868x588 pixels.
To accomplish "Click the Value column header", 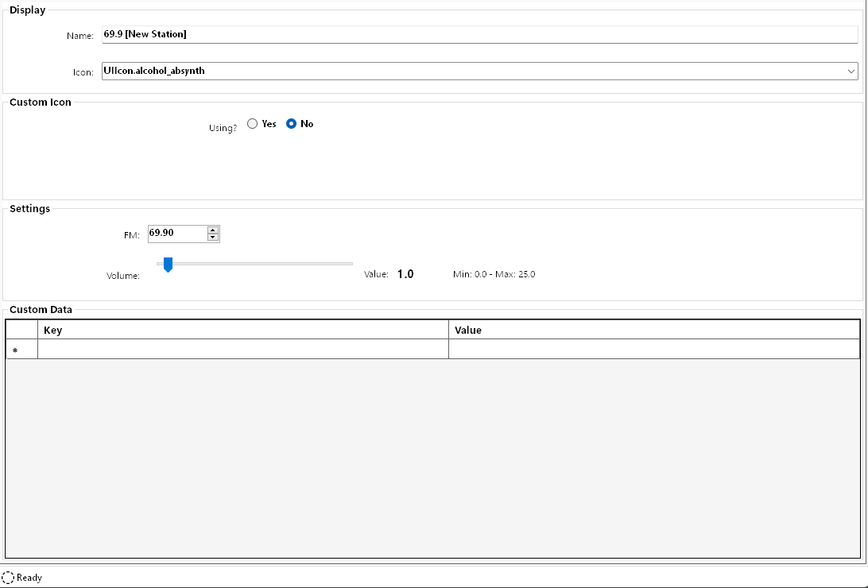I will coord(653,331).
